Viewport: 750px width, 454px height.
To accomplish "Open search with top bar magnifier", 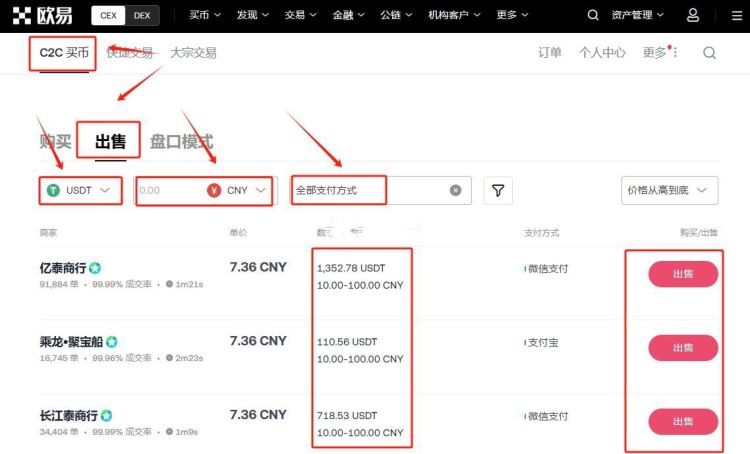I will (x=593, y=15).
